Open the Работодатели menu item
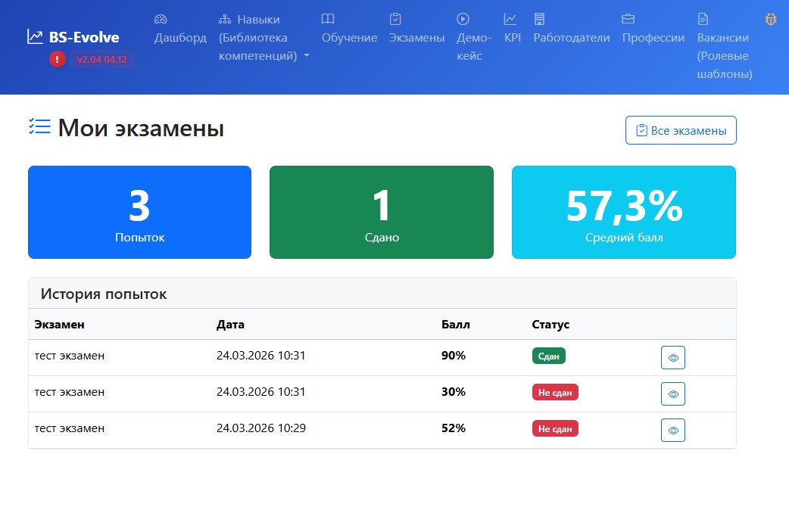 [x=572, y=38]
